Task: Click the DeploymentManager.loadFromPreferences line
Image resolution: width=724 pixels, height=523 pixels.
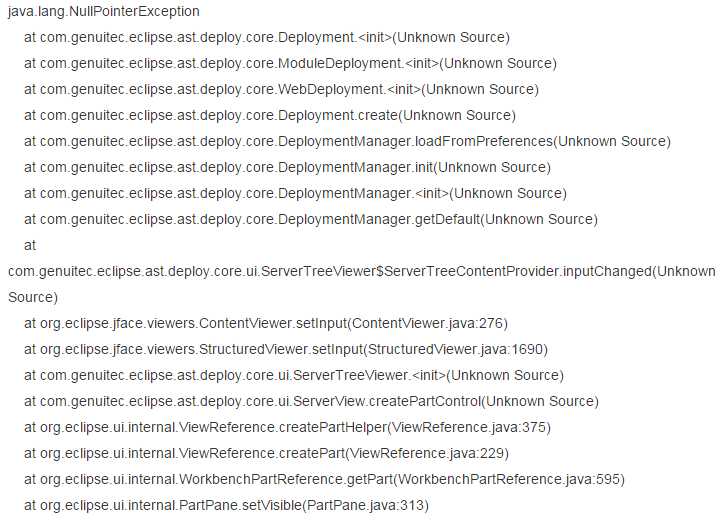Action: (x=347, y=141)
